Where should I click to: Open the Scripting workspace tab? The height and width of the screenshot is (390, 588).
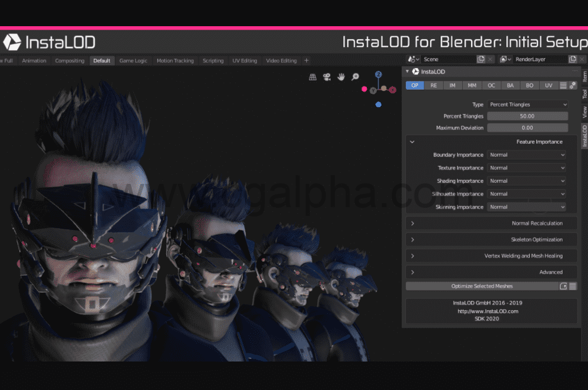point(213,60)
